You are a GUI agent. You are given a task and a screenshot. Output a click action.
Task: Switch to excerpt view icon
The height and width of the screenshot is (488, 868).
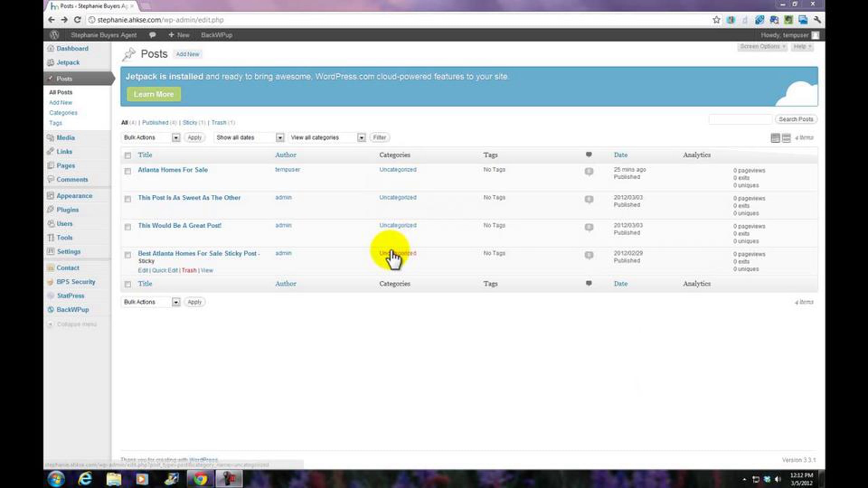pos(786,138)
